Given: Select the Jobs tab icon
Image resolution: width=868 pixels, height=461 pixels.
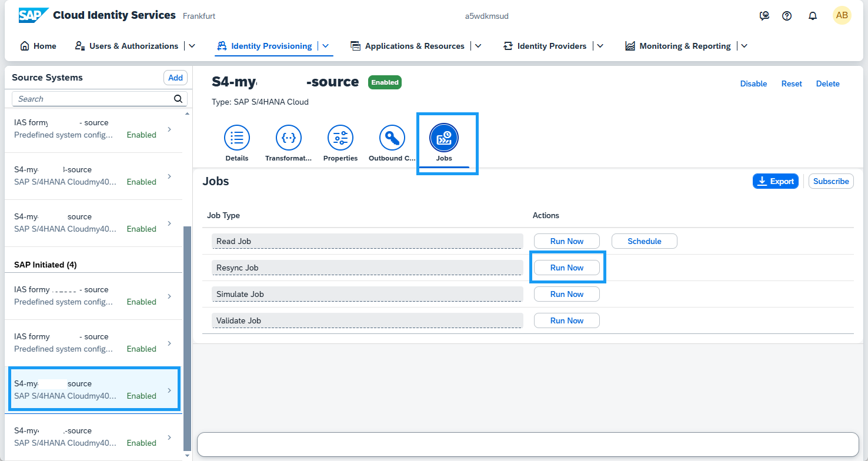Looking at the screenshot, I should tap(444, 138).
